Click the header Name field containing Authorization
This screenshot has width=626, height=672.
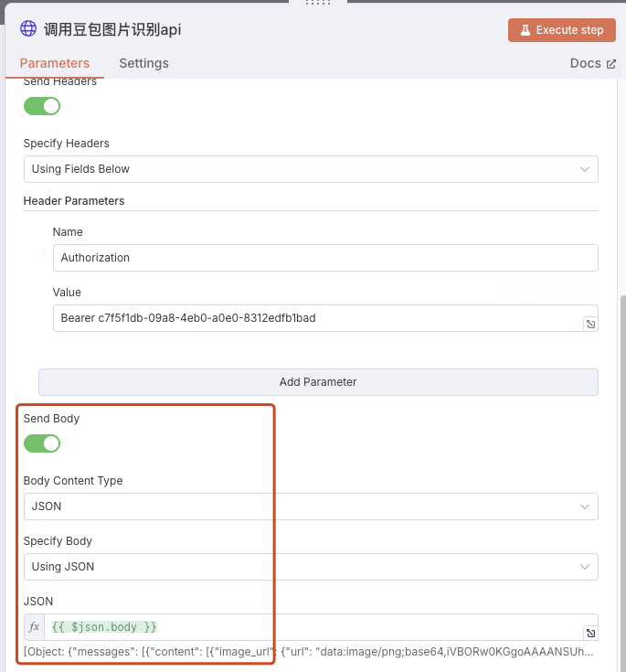[325, 258]
